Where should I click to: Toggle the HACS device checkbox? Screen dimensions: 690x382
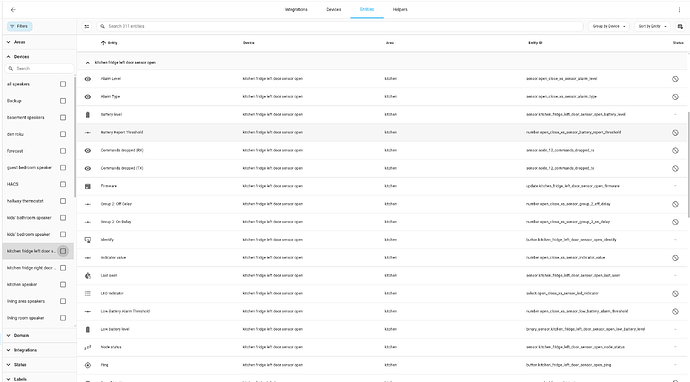pyautogui.click(x=63, y=184)
